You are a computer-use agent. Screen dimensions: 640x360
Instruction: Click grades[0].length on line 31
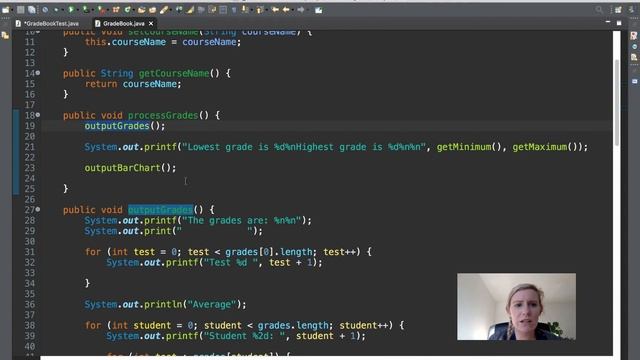point(269,252)
